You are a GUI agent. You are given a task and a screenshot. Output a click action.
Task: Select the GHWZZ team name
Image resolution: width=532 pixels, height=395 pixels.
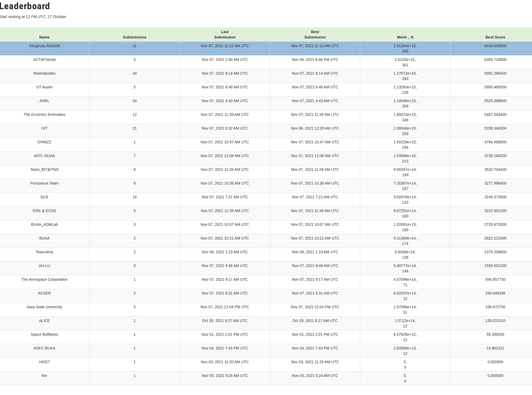(44, 142)
